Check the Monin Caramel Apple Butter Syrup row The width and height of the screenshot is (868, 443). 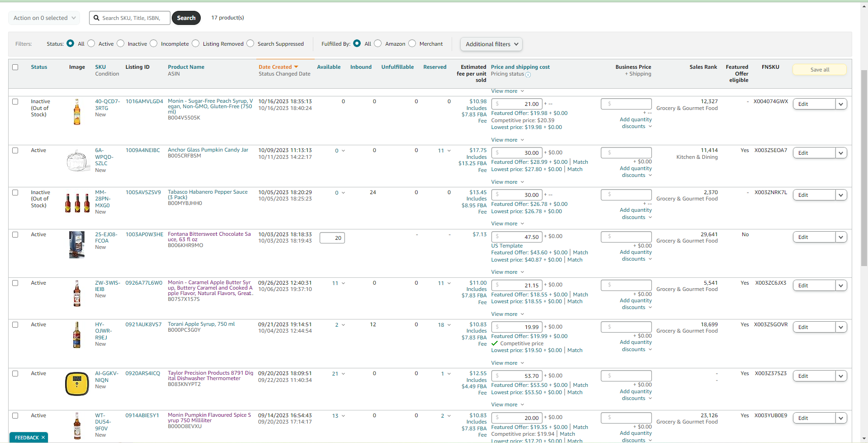15,283
